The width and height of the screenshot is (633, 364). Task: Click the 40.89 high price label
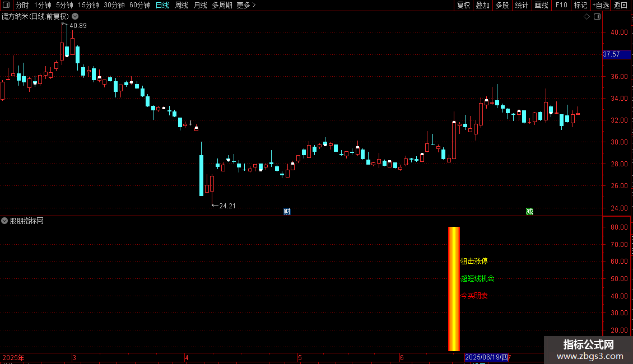coord(78,26)
